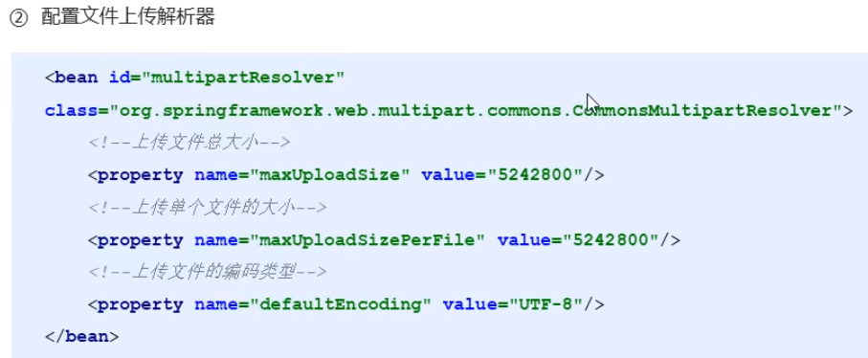Click the <property tag on the maxUploadSize line
This screenshot has width=868, height=358.
[x=136, y=175]
